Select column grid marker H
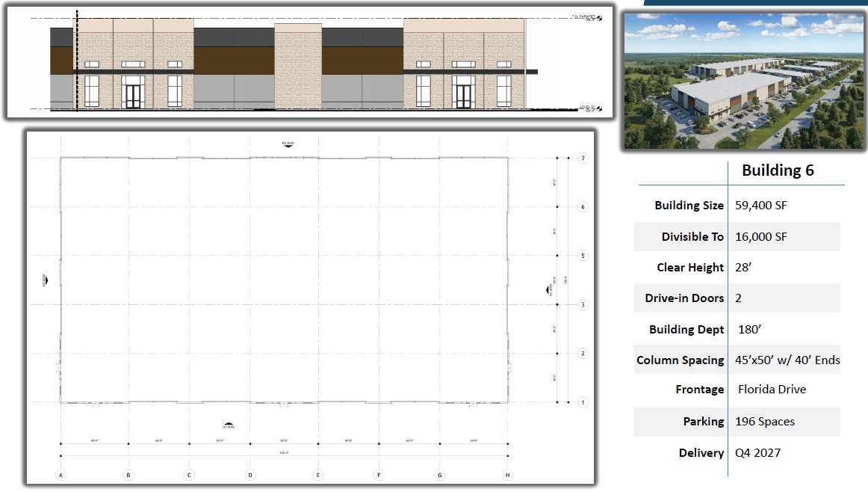The width and height of the screenshot is (868, 492). tap(508, 475)
